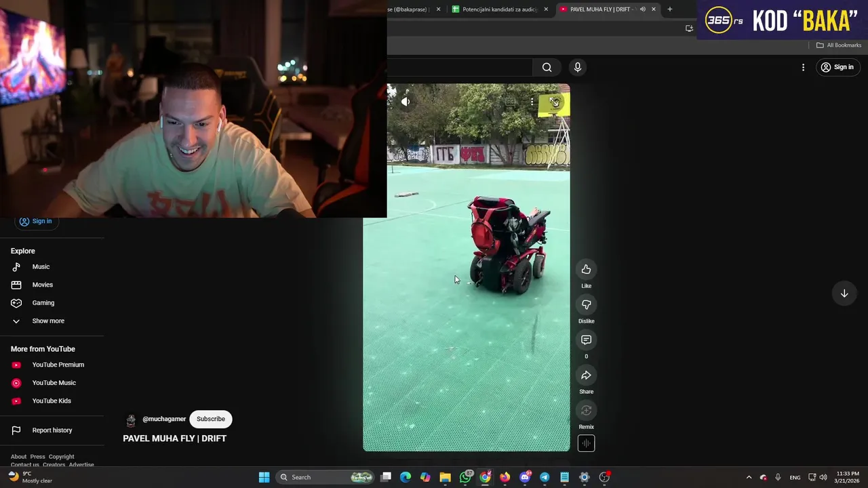This screenshot has height=488, width=868.
Task: Open Telegram from the taskbar
Action: tap(545, 477)
